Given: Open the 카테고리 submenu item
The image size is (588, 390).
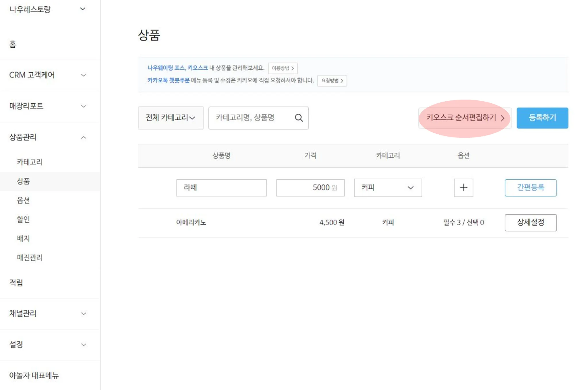Looking at the screenshot, I should pyautogui.click(x=30, y=162).
